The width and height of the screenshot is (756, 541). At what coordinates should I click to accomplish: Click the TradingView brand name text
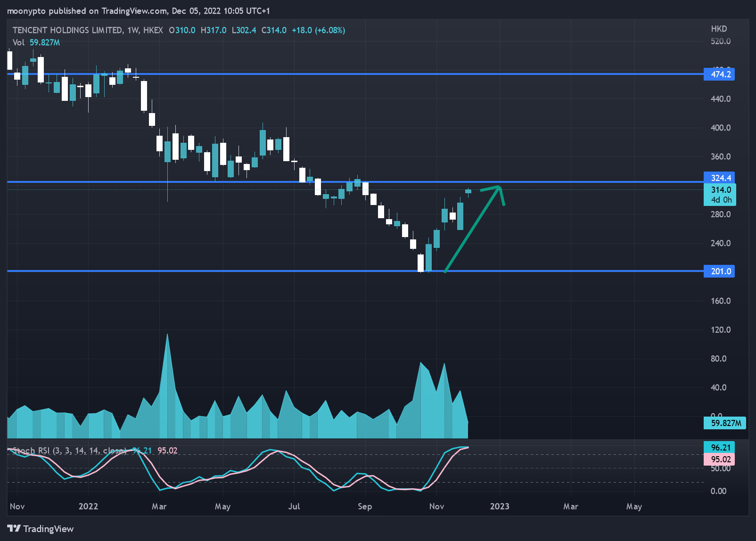[x=49, y=529]
